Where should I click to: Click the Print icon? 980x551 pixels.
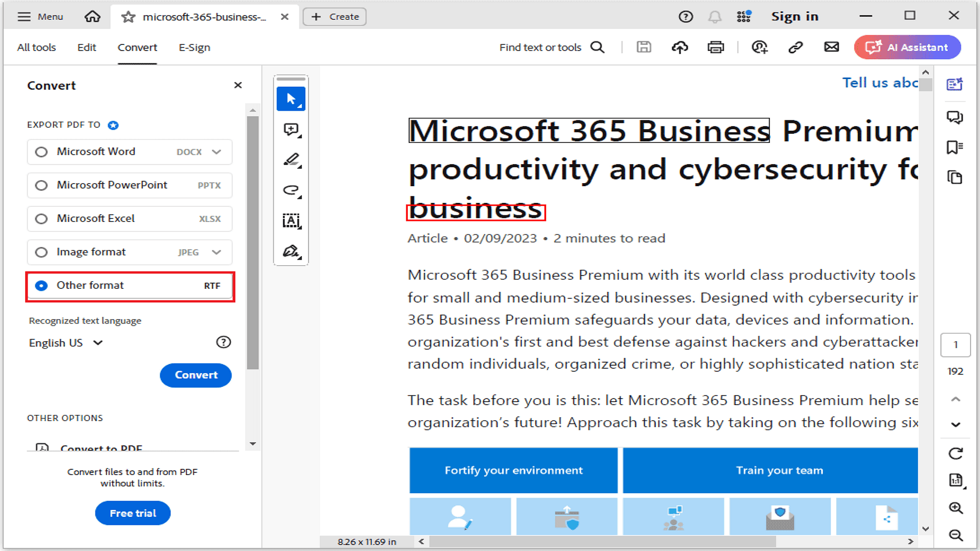[716, 47]
